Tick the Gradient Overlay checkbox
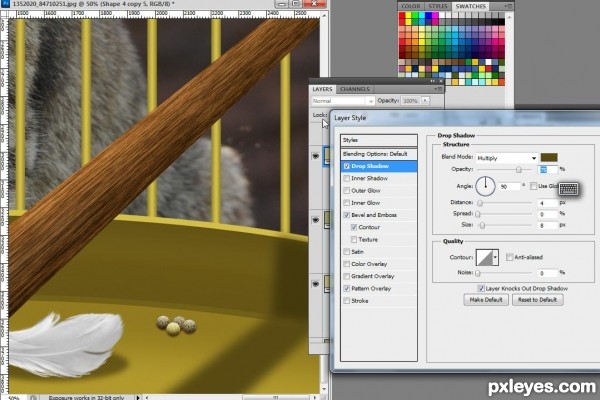 point(347,276)
